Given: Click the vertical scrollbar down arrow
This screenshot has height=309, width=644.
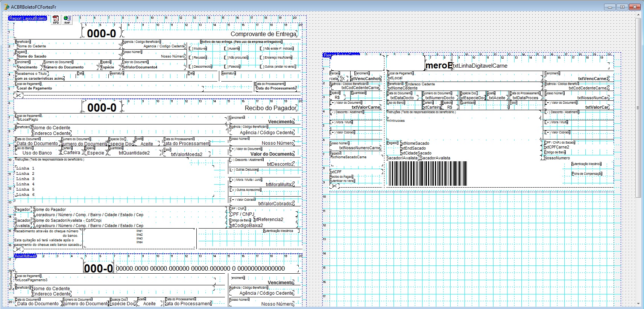Looking at the screenshot, I should pos(638,303).
